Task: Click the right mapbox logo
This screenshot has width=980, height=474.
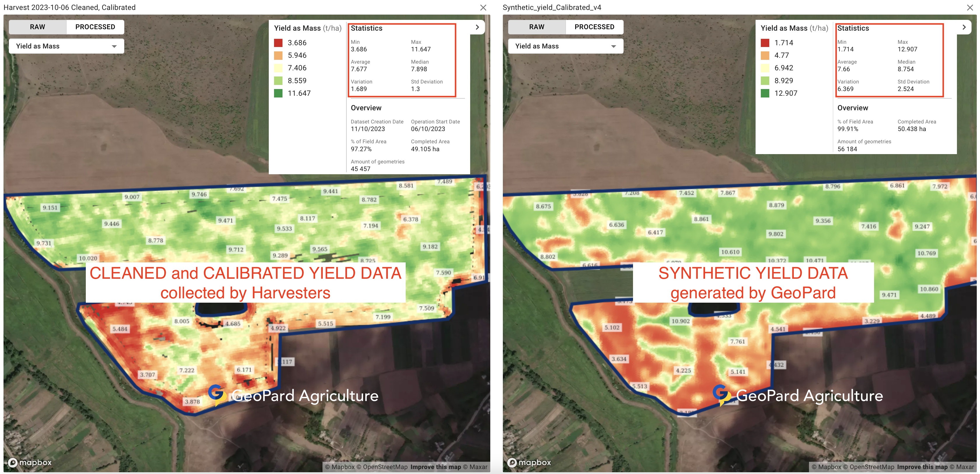Action: click(529, 462)
